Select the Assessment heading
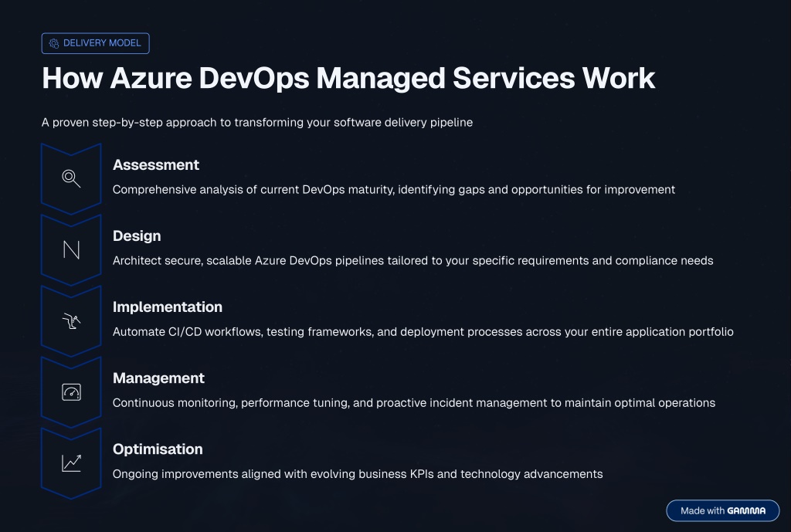791x532 pixels. coord(155,164)
